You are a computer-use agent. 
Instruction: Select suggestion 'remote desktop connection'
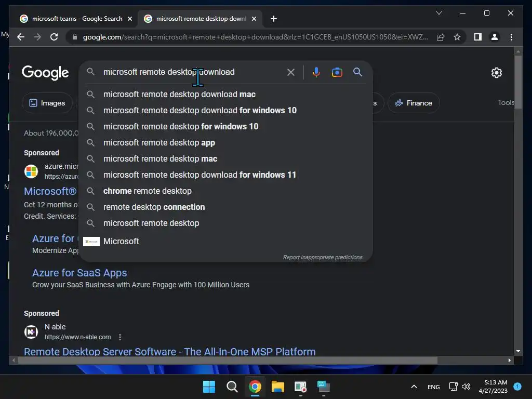click(x=225, y=207)
